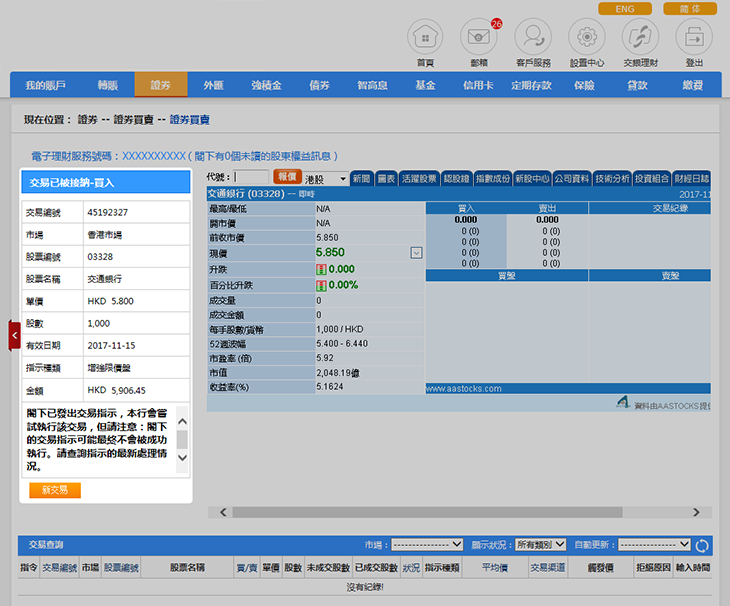The image size is (730, 606).
Task: Click the 新交易 button
Action: pos(55,490)
